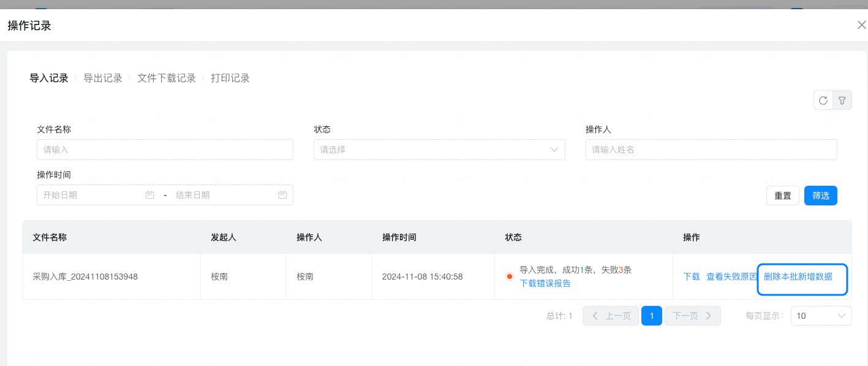Click 下载错误报告 link

(x=545, y=283)
